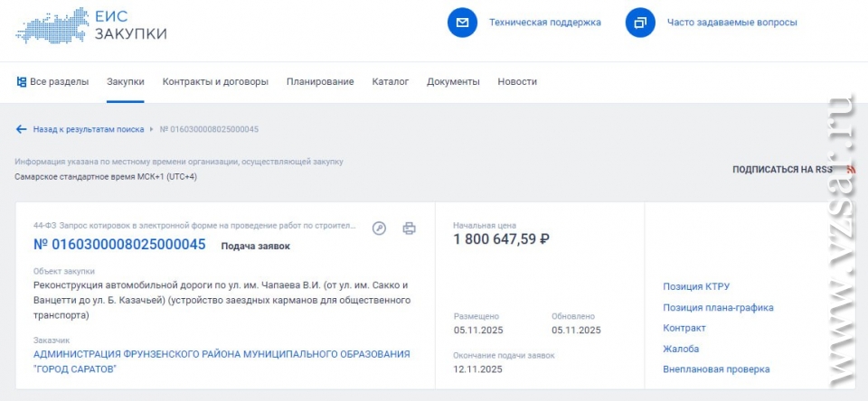Click the round FAQ icon
This screenshot has width=868, height=401.
pos(640,23)
